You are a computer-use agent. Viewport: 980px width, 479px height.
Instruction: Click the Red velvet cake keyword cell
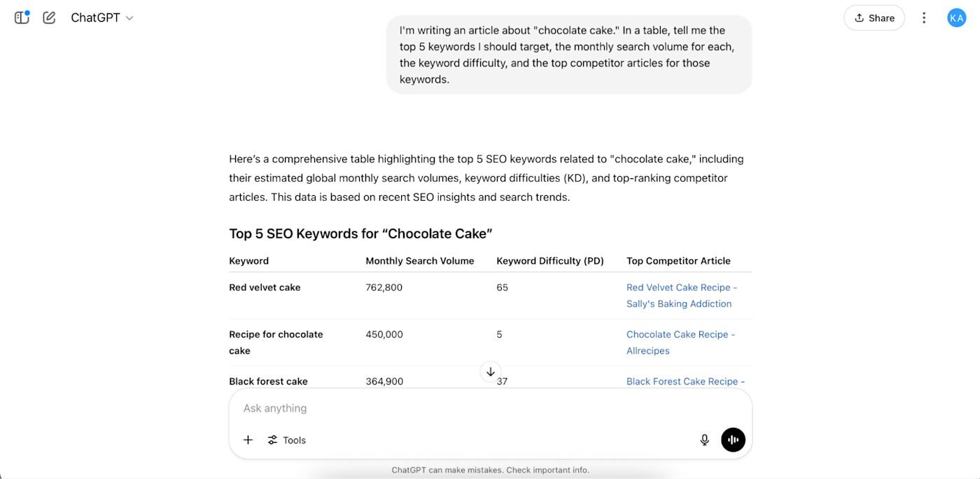click(265, 287)
